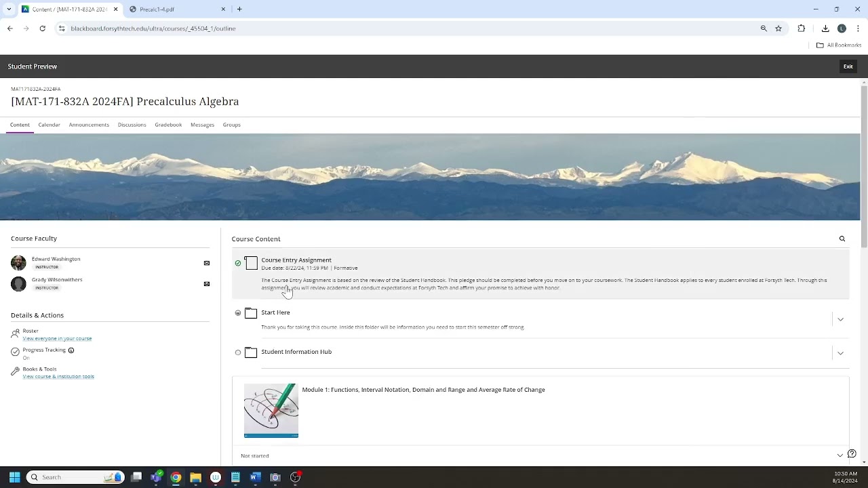Screen dimensions: 868x488
Task: Click 'View everyone in your course' link
Action: pyautogui.click(x=57, y=338)
